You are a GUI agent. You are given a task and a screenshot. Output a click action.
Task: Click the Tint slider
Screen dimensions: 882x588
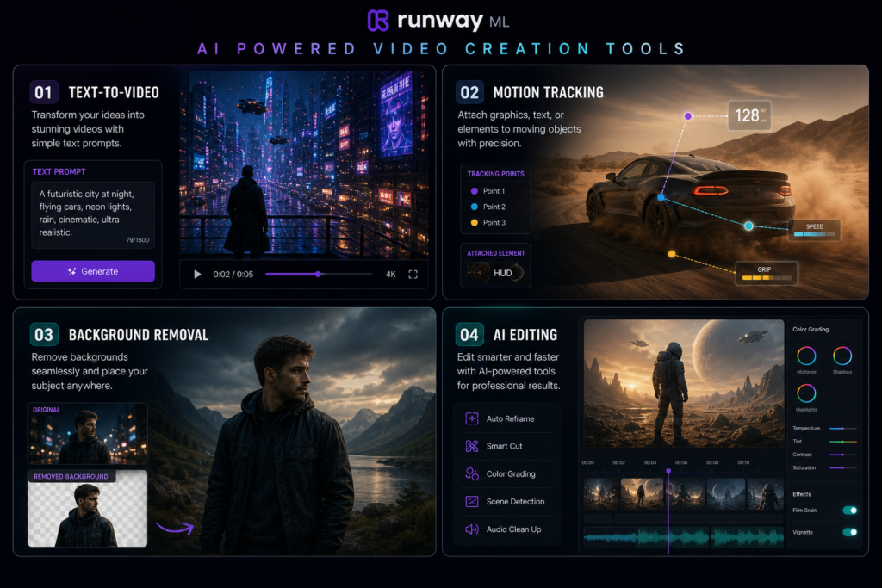click(x=843, y=442)
